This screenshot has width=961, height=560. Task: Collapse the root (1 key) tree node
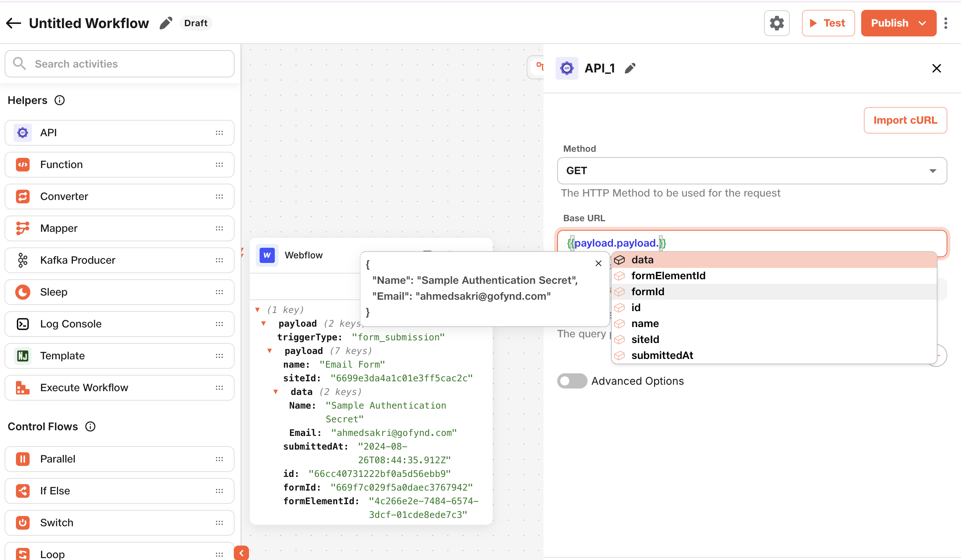coord(257,310)
